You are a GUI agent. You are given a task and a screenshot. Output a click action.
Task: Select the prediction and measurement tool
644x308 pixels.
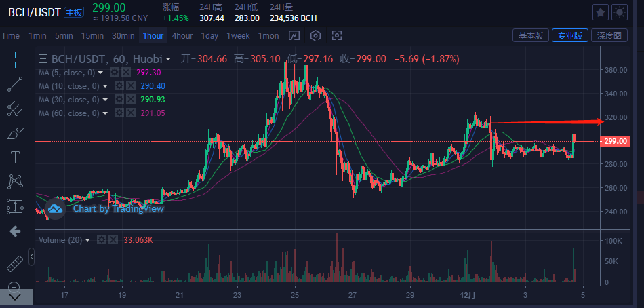[15, 206]
